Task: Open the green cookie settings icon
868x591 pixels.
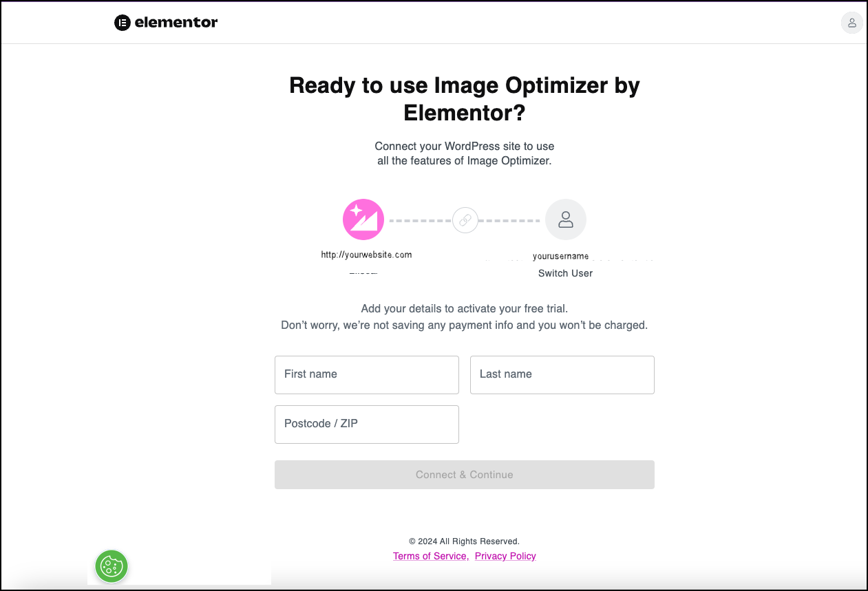Action: click(112, 566)
